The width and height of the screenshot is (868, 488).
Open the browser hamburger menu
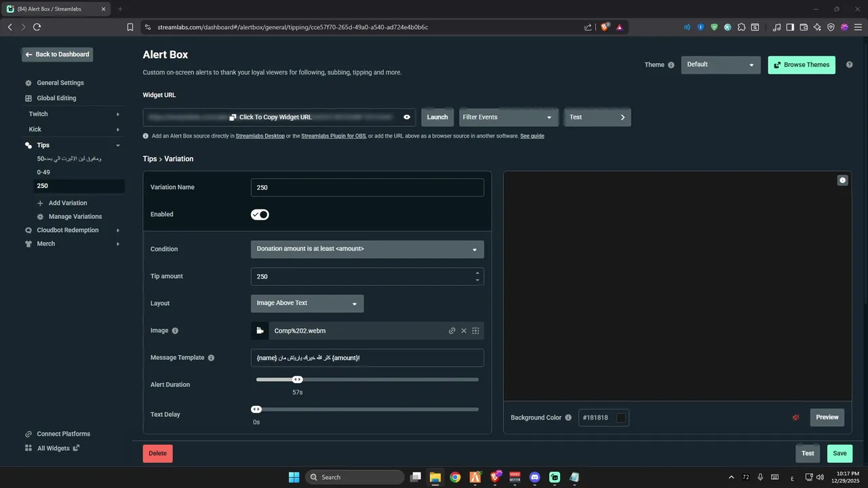pos(858,27)
